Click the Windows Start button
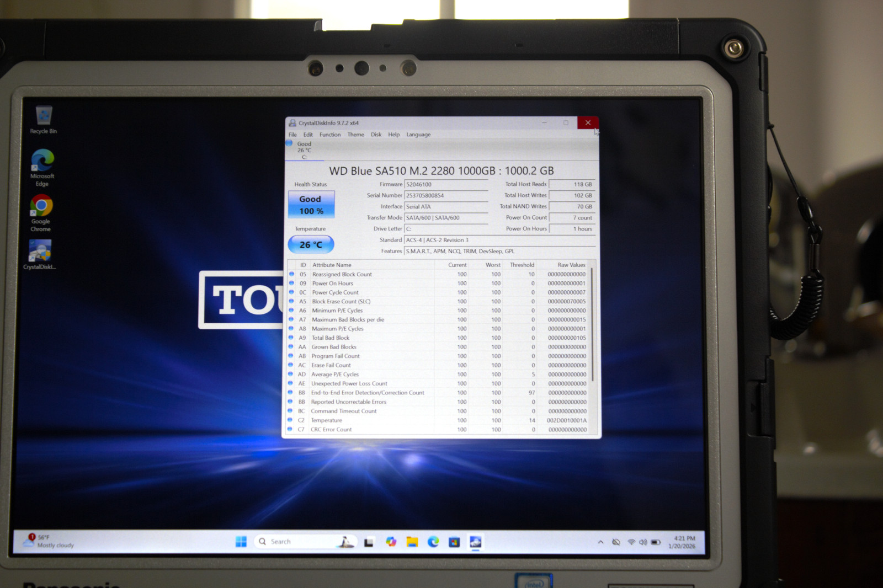This screenshot has height=588, width=883. 241,542
